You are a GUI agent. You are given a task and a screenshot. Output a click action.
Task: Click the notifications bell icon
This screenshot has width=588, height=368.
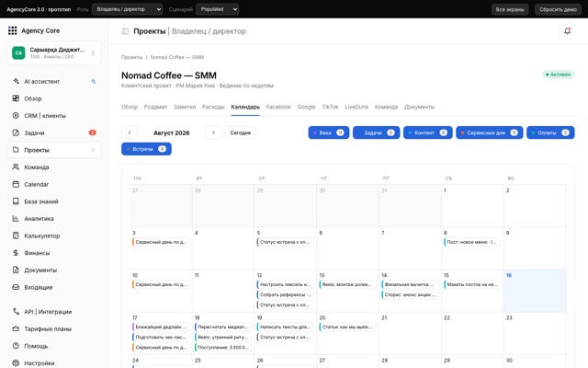point(568,31)
